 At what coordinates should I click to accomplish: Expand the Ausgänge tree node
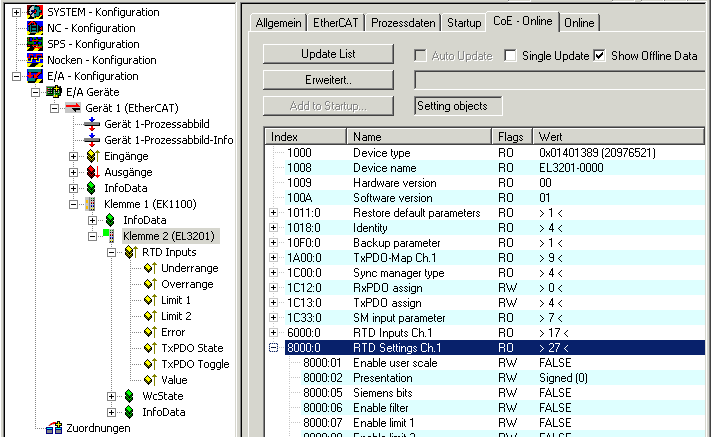coord(73,172)
